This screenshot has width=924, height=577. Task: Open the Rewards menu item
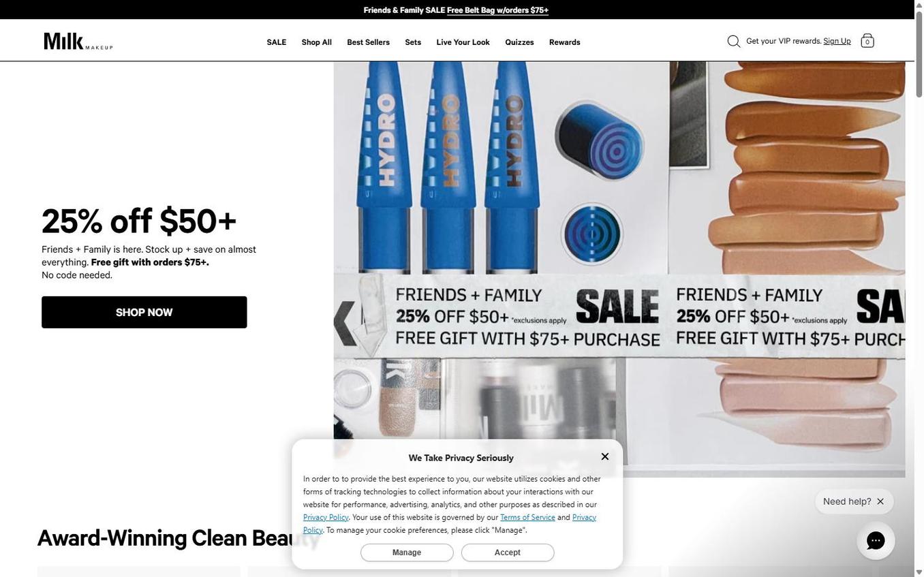tap(565, 42)
